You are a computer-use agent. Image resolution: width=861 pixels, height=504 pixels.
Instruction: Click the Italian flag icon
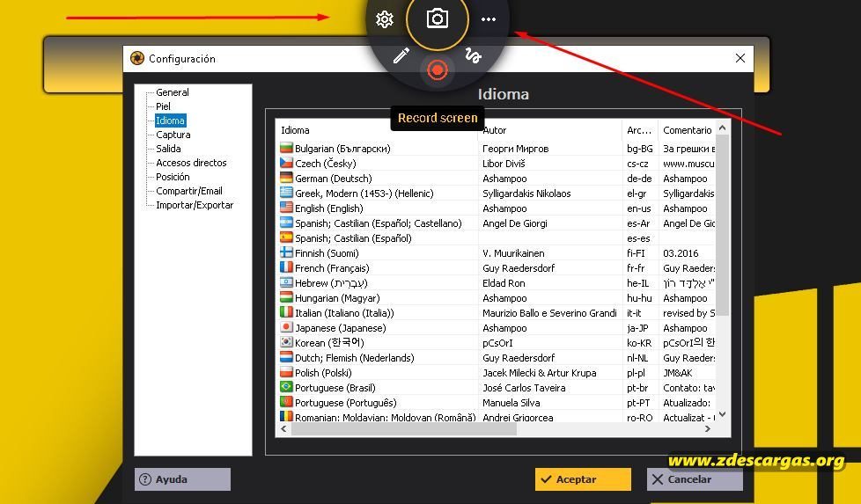click(286, 312)
